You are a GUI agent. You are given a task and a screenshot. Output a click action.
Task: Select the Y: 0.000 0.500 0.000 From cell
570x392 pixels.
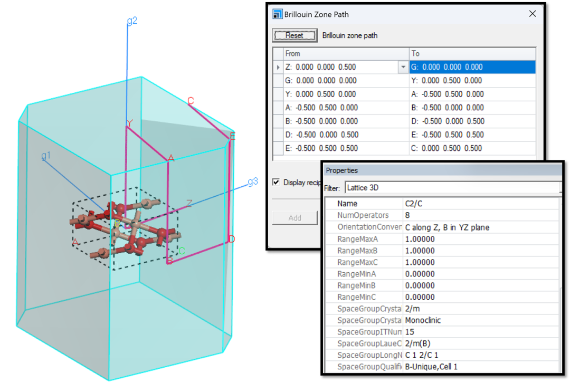point(346,94)
